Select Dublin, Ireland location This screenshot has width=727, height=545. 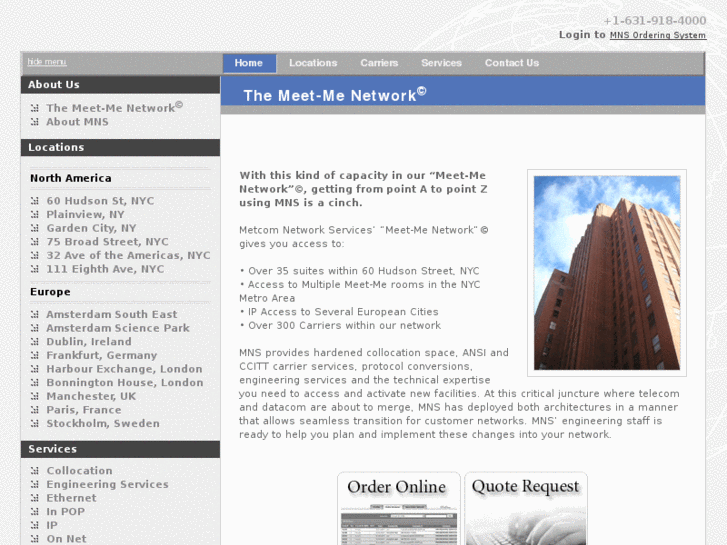pos(89,342)
